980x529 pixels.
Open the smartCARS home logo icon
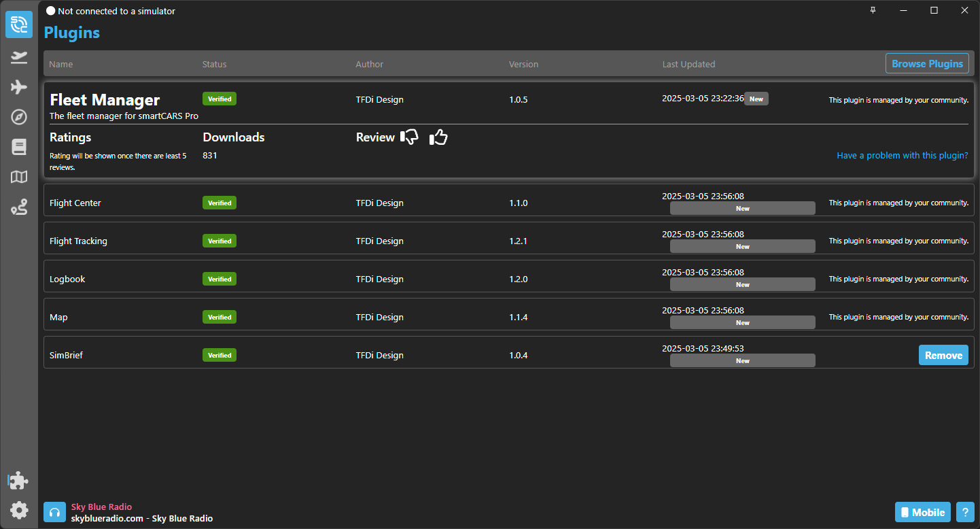(x=19, y=24)
